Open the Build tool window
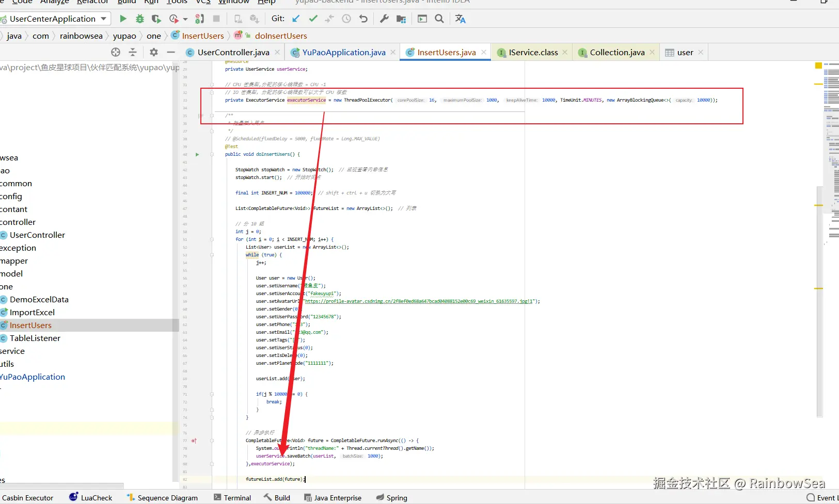This screenshot has height=504, width=839. click(277, 498)
